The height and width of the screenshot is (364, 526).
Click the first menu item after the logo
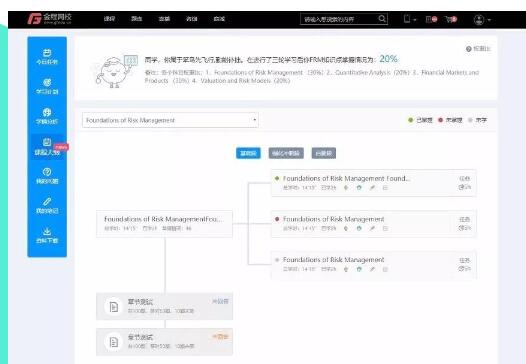point(109,19)
